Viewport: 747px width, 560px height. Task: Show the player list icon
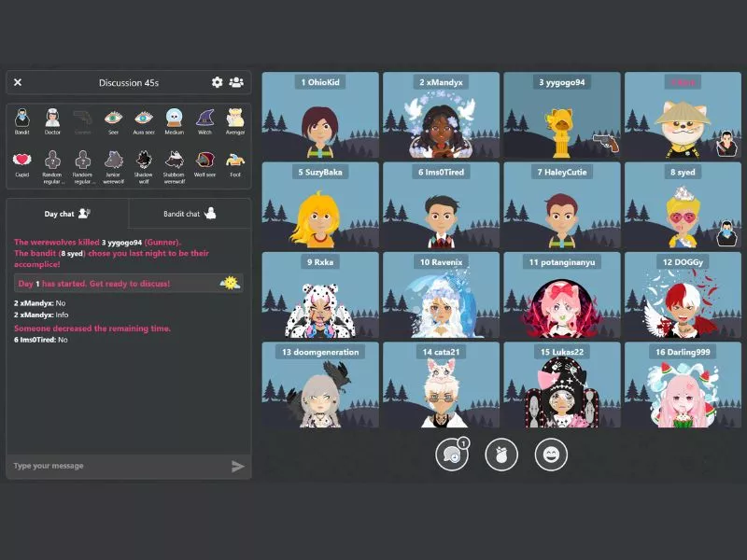[x=236, y=82]
